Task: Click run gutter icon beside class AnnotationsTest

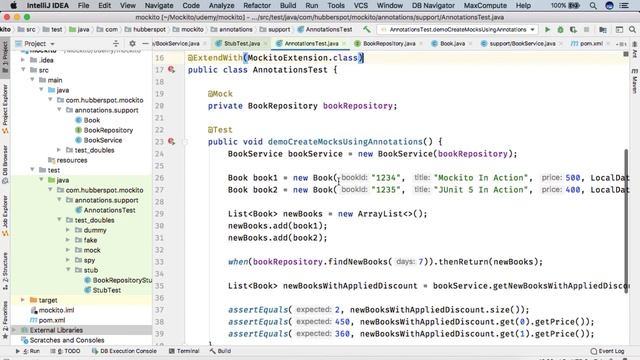Action: pos(171,70)
